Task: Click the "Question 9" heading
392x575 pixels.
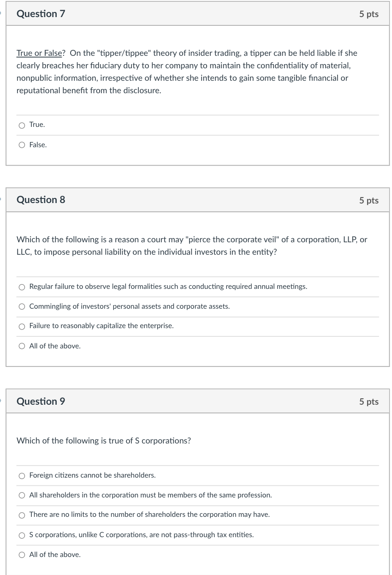Action: coord(41,401)
